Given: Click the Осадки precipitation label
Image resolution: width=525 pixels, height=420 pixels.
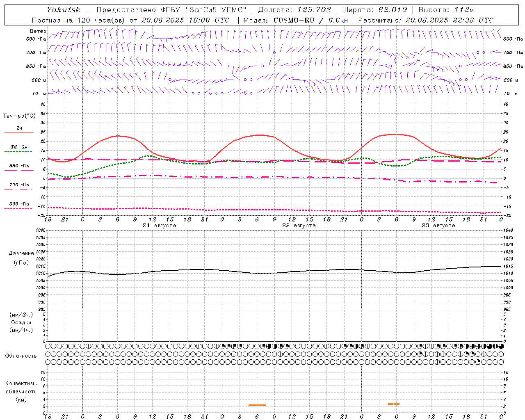Looking at the screenshot, I should [21, 322].
